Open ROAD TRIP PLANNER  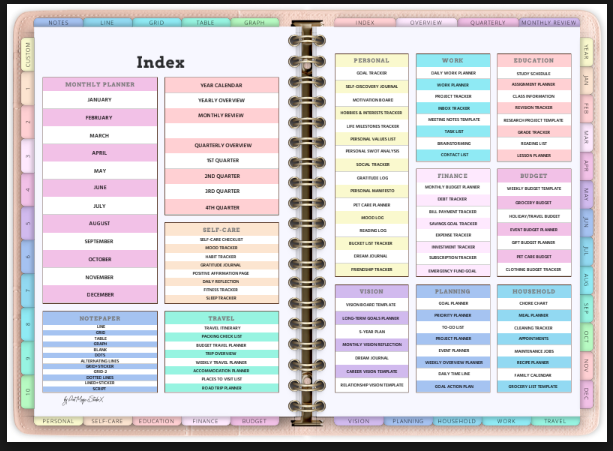pos(222,388)
